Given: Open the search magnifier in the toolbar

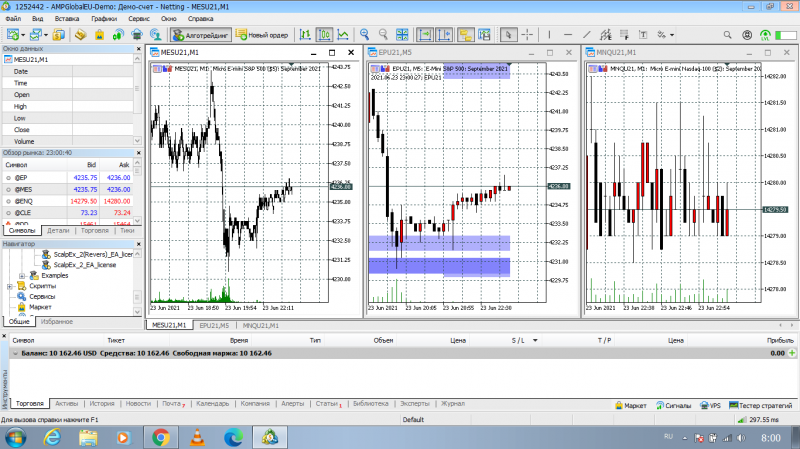Looking at the screenshot, I should click(x=728, y=35).
